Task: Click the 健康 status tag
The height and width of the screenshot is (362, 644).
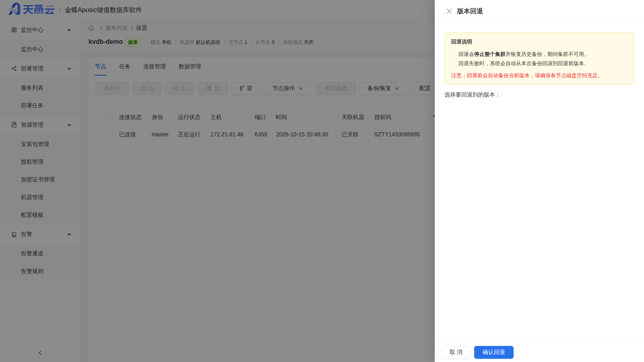Action: [x=133, y=42]
